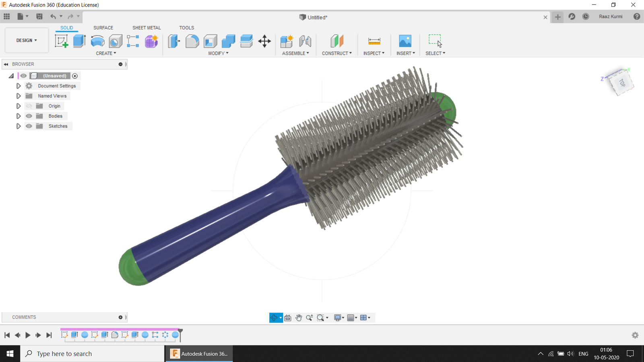Activate the window Select tool

pyautogui.click(x=435, y=41)
